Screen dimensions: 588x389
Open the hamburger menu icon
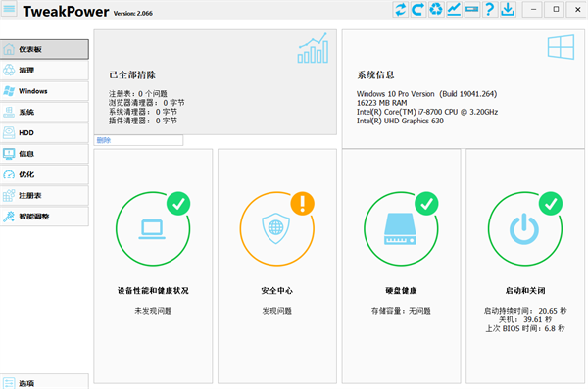[x=10, y=8]
